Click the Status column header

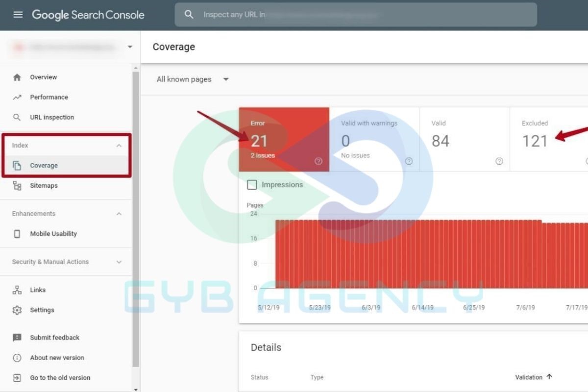(x=259, y=377)
